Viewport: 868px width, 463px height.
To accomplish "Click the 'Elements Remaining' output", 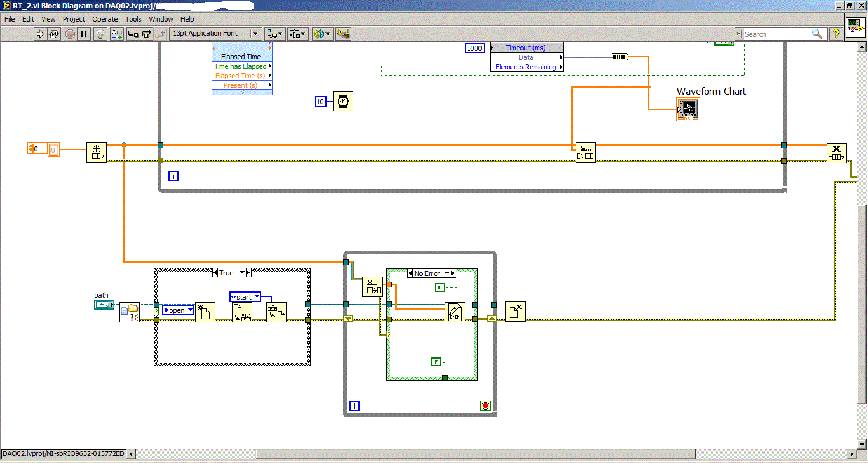I will click(x=527, y=67).
